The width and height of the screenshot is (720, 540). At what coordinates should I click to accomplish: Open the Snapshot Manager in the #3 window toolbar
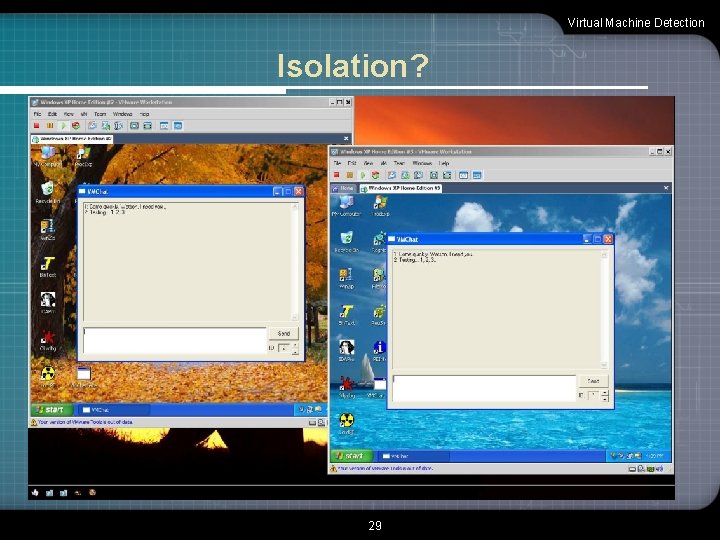click(418, 175)
